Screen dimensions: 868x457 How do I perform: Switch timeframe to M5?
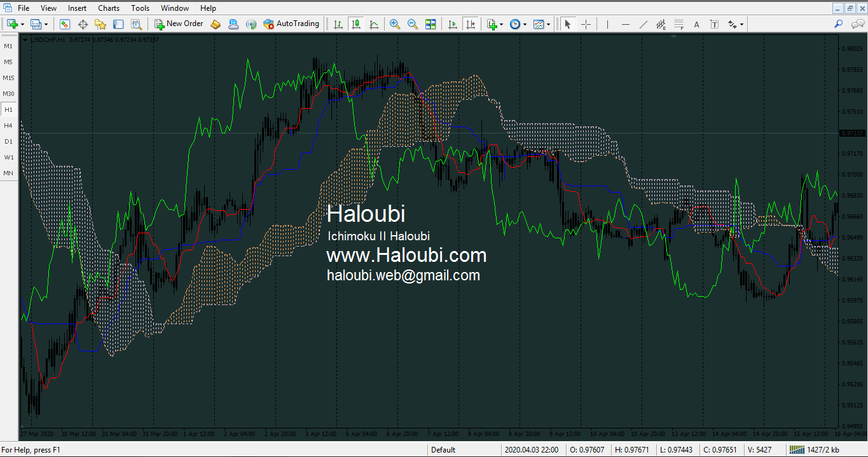(x=8, y=62)
